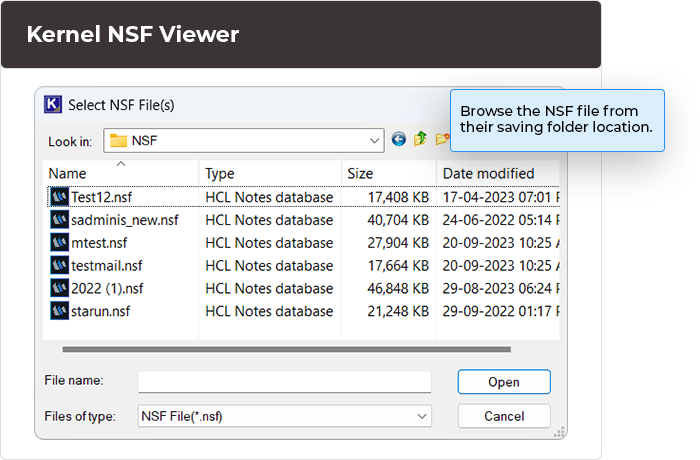Click the 24-06-2022 05:14 date cell
The width and height of the screenshot is (700, 460).
(x=501, y=220)
